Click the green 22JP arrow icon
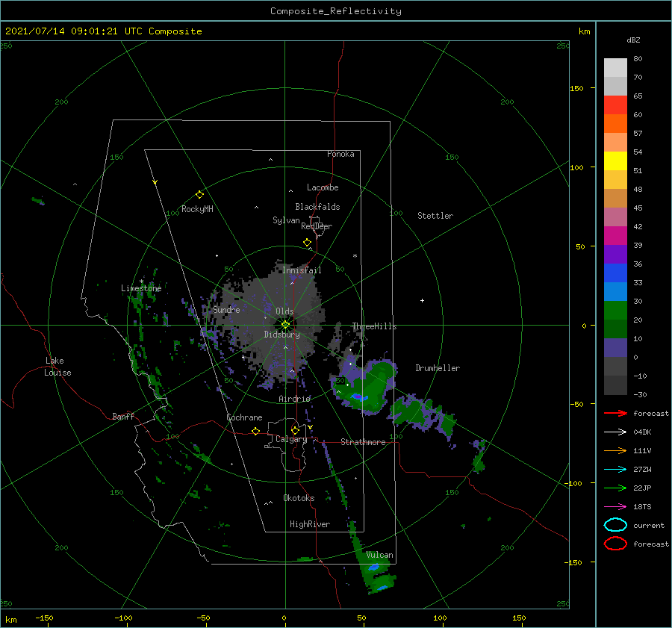Image resolution: width=672 pixels, height=628 pixels. [x=615, y=488]
